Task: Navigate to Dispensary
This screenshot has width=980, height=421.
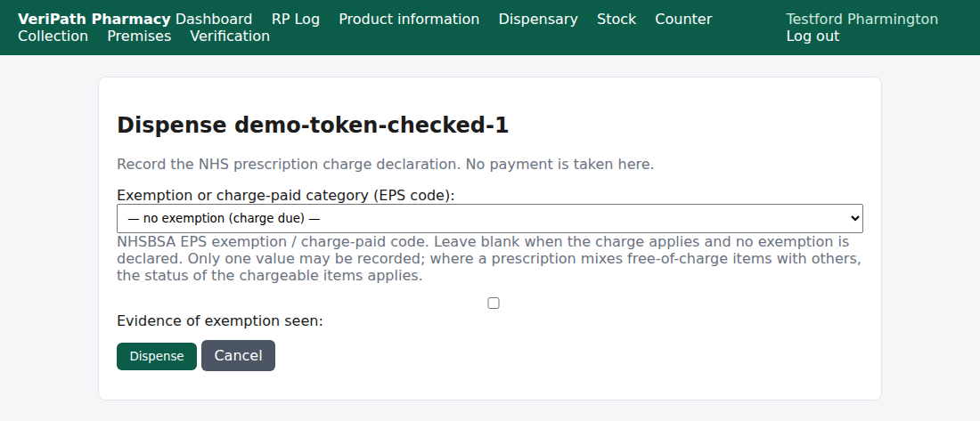Action: [538, 20]
